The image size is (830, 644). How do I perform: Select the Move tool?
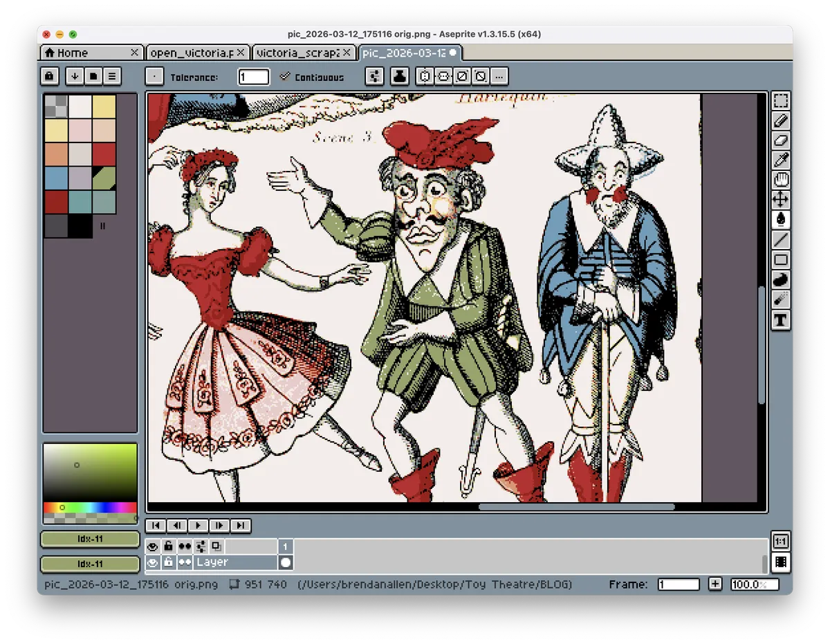[x=781, y=200]
